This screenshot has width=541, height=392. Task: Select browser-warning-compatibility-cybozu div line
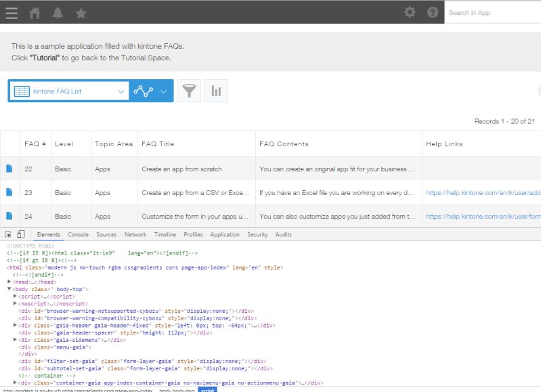(x=137, y=318)
